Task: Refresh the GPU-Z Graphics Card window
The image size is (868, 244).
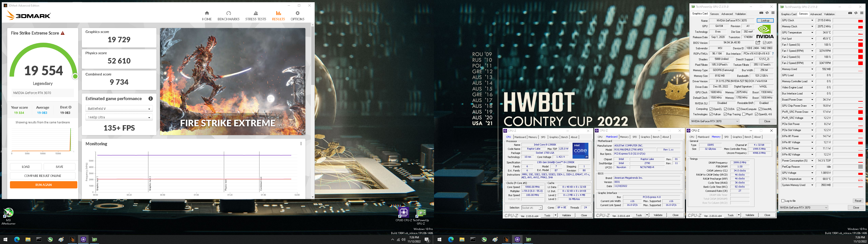Action: 767,13
